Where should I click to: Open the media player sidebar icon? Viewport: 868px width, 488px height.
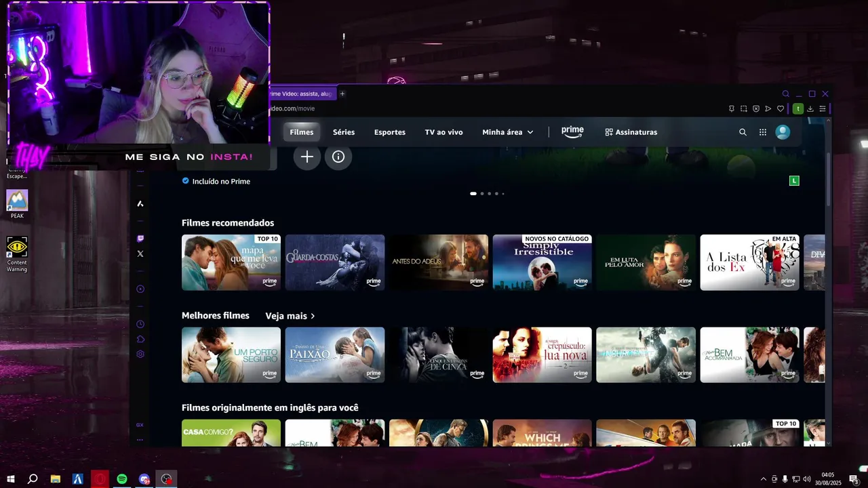click(140, 289)
